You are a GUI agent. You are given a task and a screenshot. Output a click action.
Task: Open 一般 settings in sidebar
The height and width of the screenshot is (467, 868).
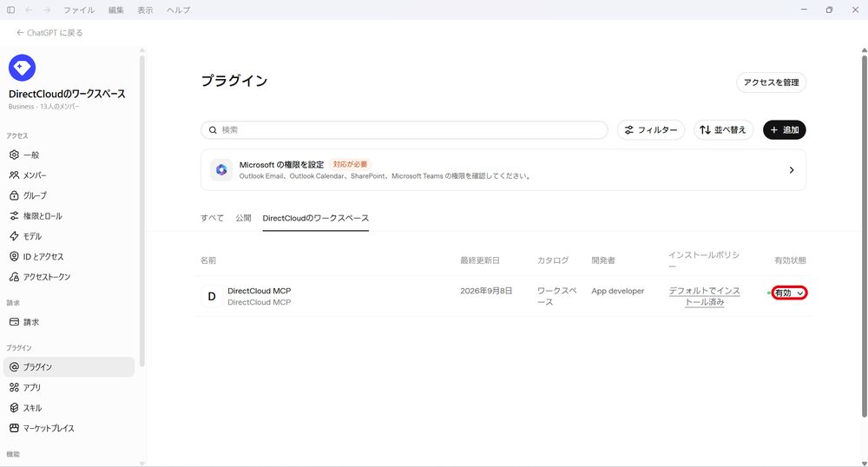click(x=69, y=155)
